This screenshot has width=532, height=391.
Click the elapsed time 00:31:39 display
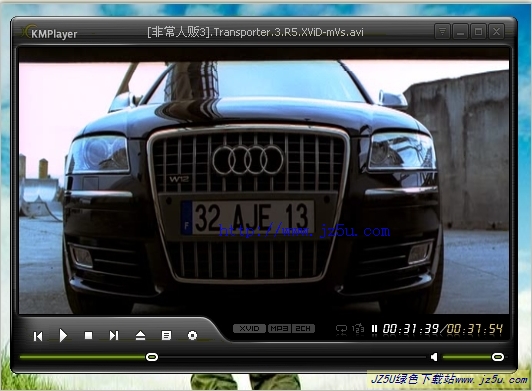411,329
